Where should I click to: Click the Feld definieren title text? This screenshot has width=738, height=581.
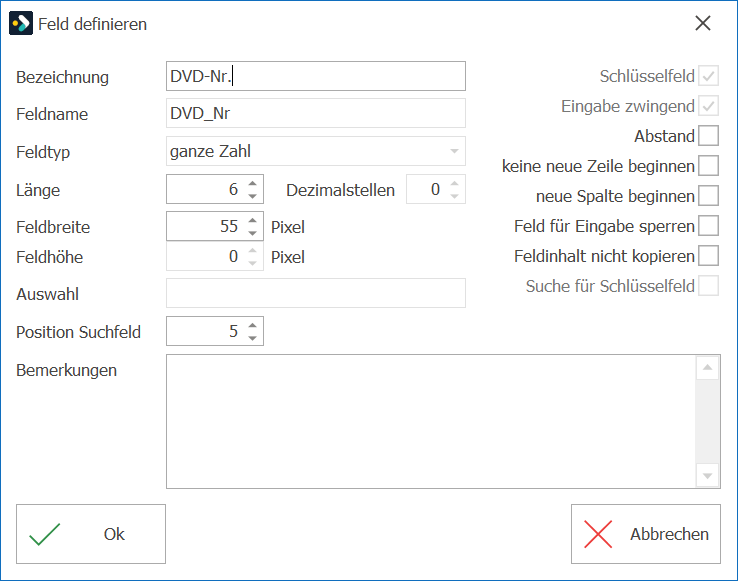click(x=92, y=24)
